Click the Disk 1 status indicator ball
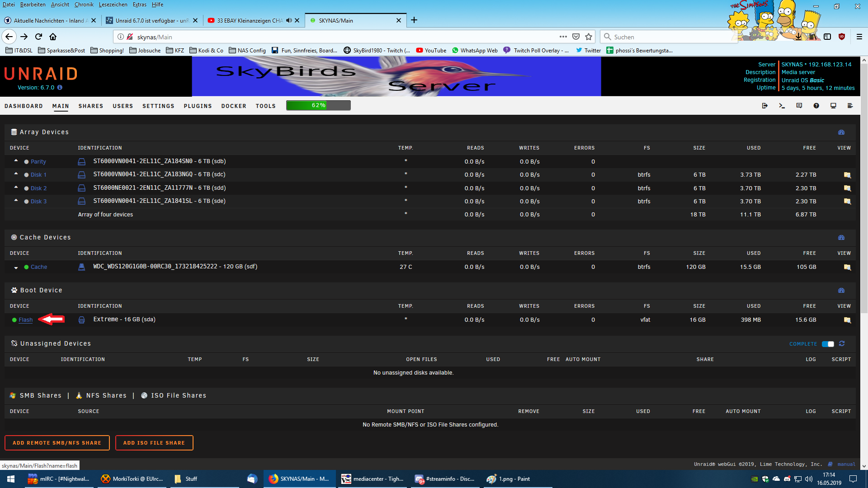Screen dimensions: 868x488 pyautogui.click(x=26, y=175)
